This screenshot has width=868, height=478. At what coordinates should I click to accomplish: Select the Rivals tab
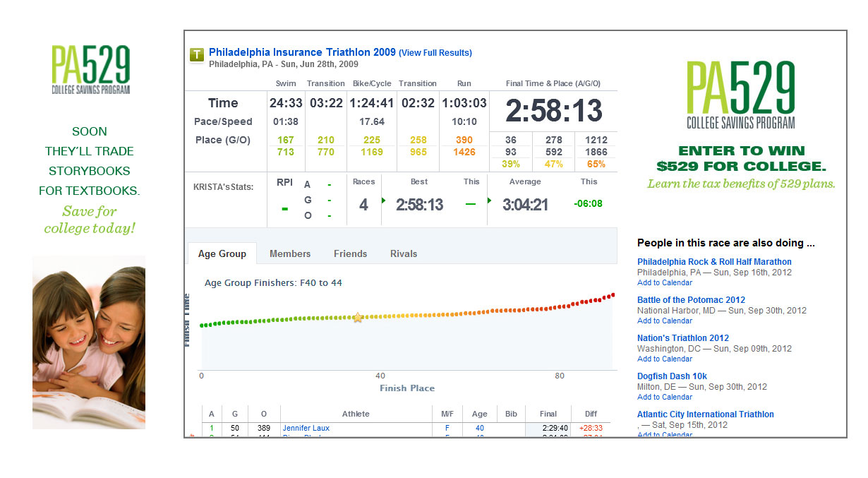click(x=404, y=253)
